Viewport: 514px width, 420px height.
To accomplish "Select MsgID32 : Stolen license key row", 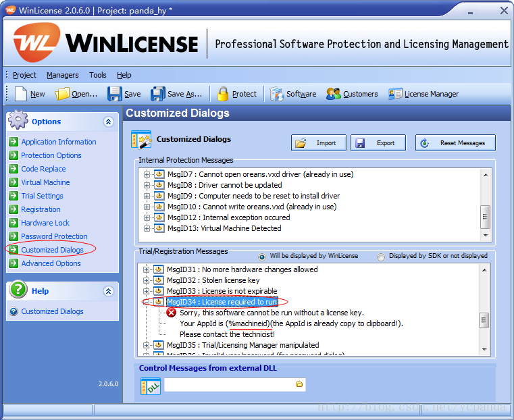I will coord(213,280).
